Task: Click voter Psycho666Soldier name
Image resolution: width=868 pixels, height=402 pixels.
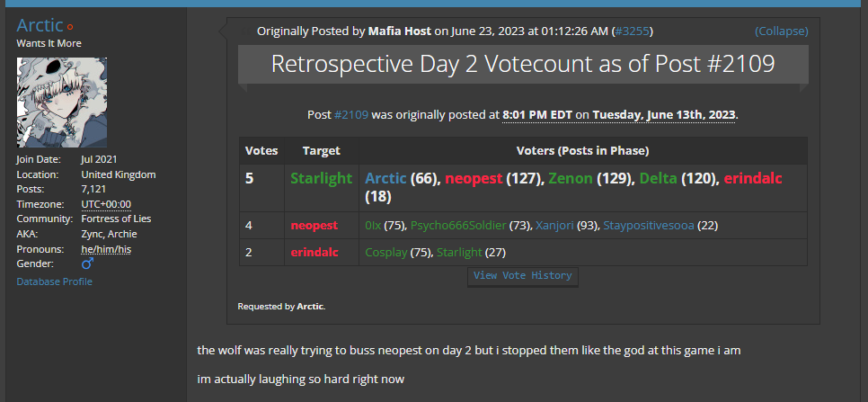Action: [x=458, y=226]
